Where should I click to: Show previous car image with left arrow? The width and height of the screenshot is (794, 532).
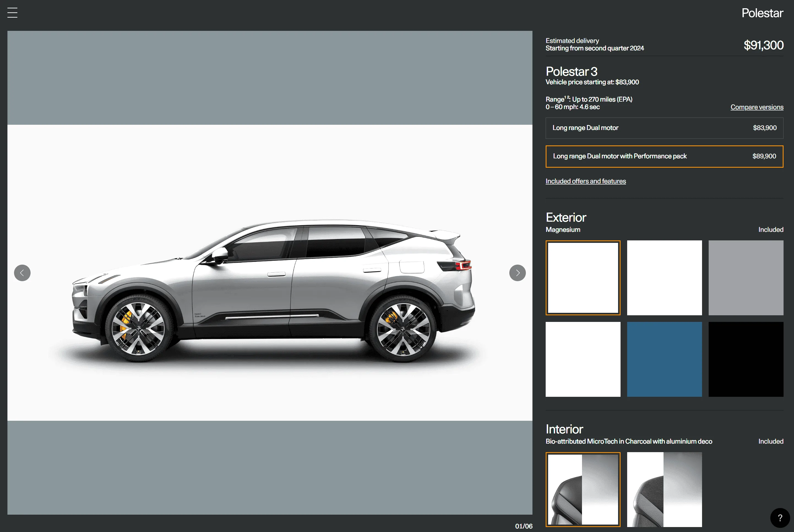pos(22,273)
